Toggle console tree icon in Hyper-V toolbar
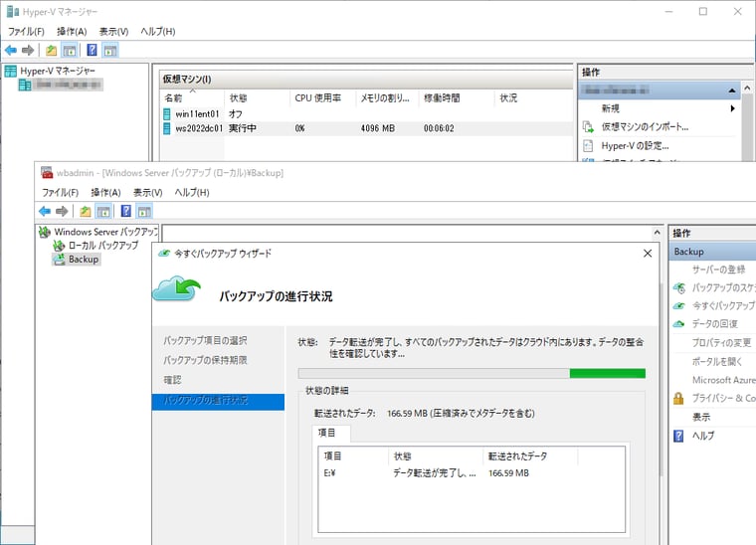 point(70,50)
